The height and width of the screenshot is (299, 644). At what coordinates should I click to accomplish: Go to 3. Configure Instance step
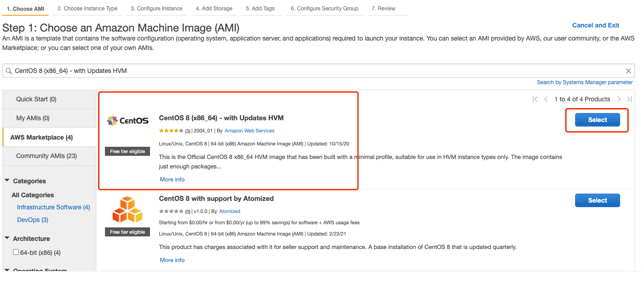tap(156, 9)
